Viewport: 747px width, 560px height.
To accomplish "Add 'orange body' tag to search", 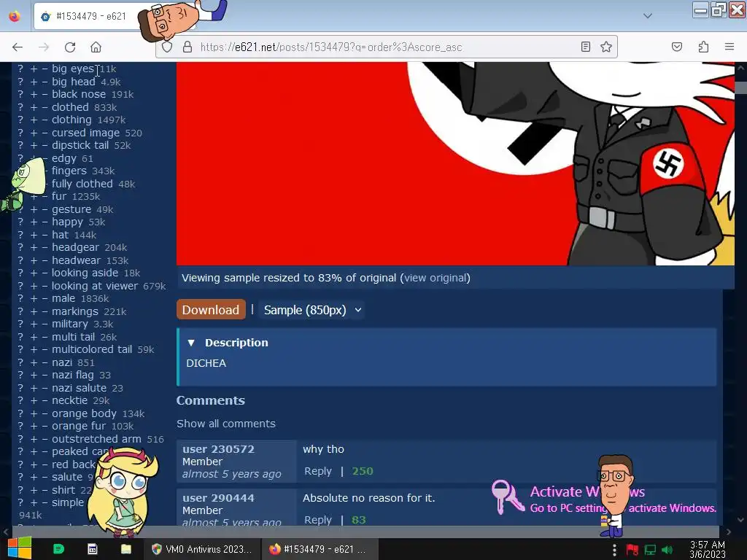I will point(34,413).
